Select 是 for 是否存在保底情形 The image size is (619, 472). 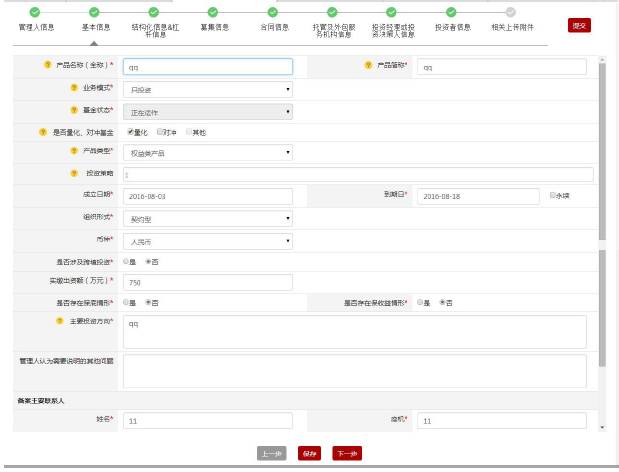tap(126, 302)
